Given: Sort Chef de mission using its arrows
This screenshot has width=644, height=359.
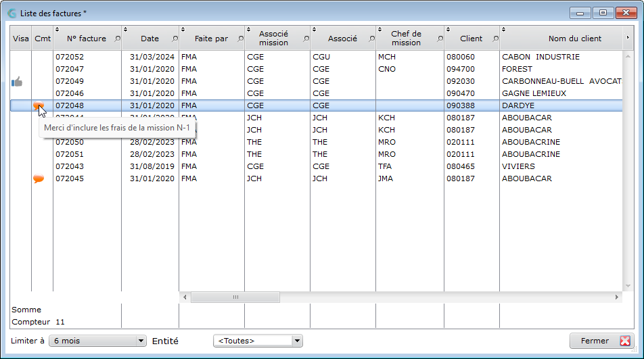Looking at the screenshot, I should (x=380, y=30).
